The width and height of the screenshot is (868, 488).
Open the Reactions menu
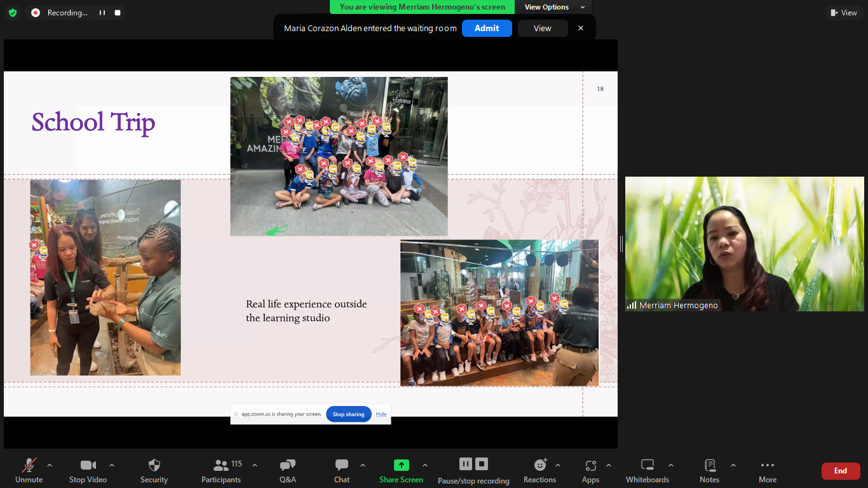539,470
